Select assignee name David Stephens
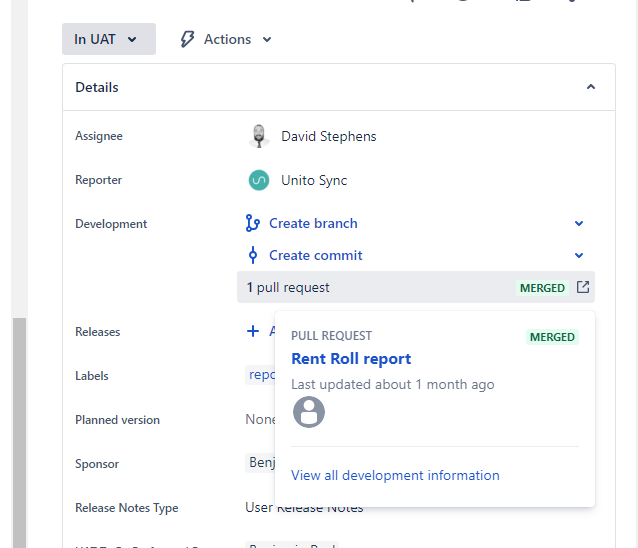Viewport: 638px width, 548px height. 329,136
